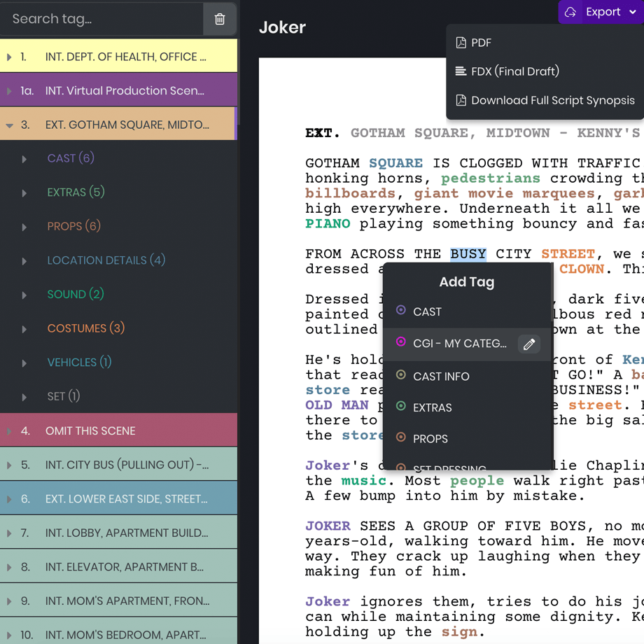Click the Joker script title
This screenshot has width=644, height=644.
pos(282,27)
